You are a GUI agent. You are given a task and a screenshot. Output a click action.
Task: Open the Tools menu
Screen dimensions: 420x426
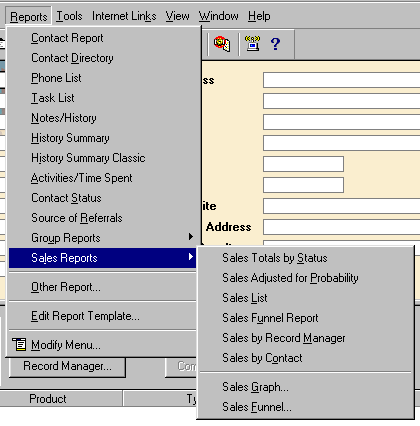[x=69, y=16]
